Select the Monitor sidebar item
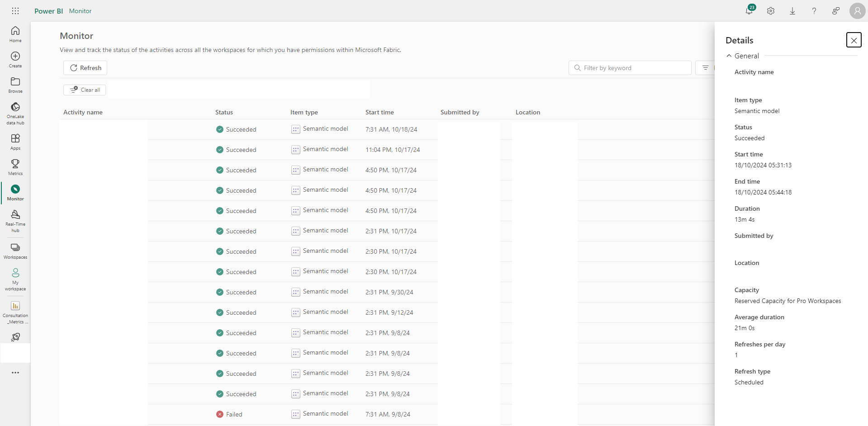868x426 pixels. point(15,193)
